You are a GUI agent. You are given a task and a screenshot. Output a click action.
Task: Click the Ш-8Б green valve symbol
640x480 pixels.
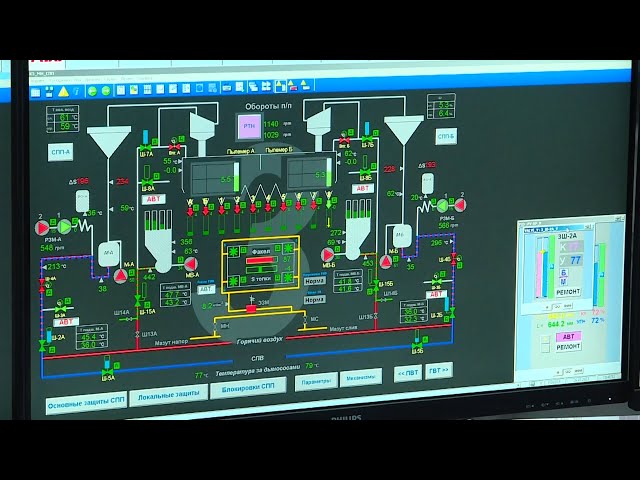pos(365,172)
